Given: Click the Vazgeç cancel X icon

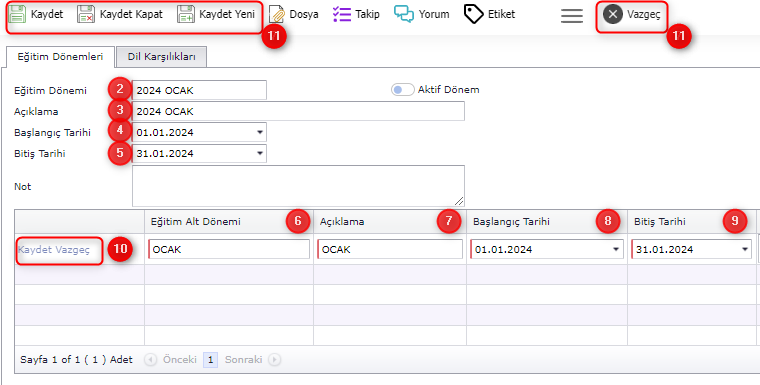Looking at the screenshot, I should click(613, 15).
